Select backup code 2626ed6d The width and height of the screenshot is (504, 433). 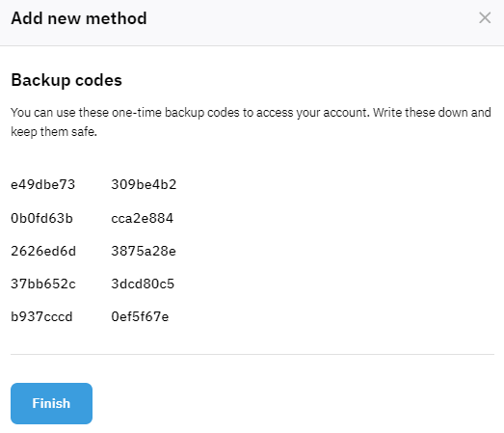[x=43, y=252]
